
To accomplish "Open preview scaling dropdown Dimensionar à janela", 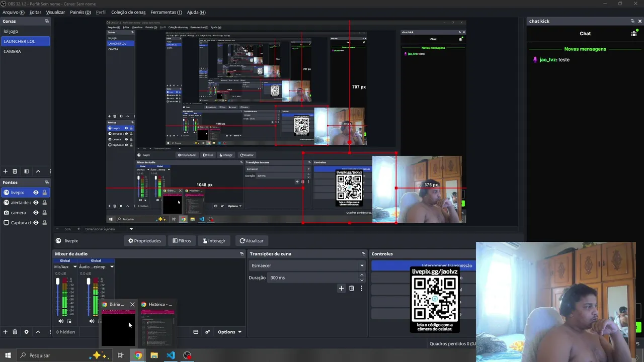I will (109, 229).
